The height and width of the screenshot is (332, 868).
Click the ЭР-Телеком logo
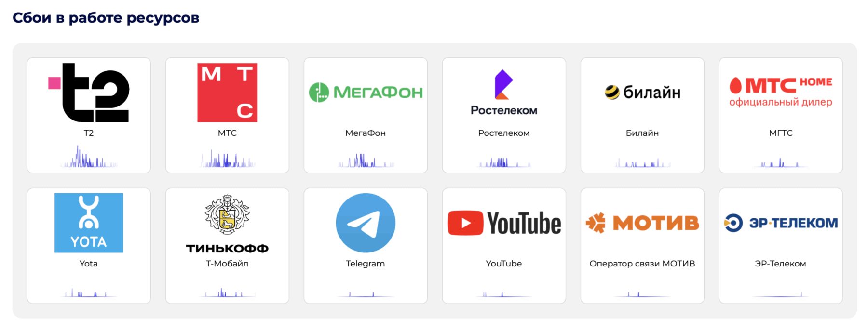coord(781,223)
